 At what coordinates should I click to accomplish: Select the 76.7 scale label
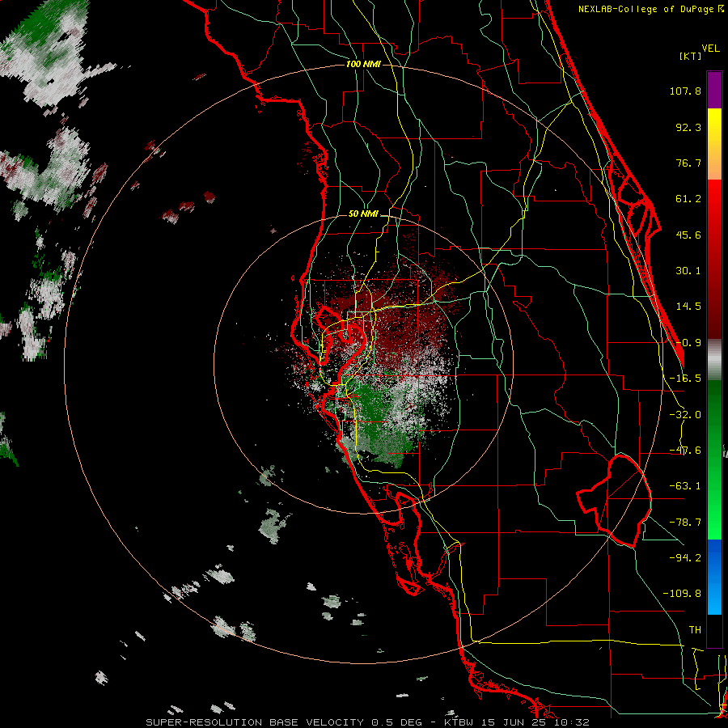point(688,163)
